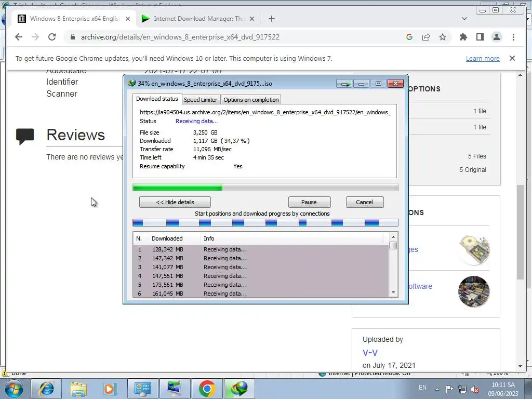Open Chrome profile avatar
The width and height of the screenshot is (532, 399).
tap(497, 37)
